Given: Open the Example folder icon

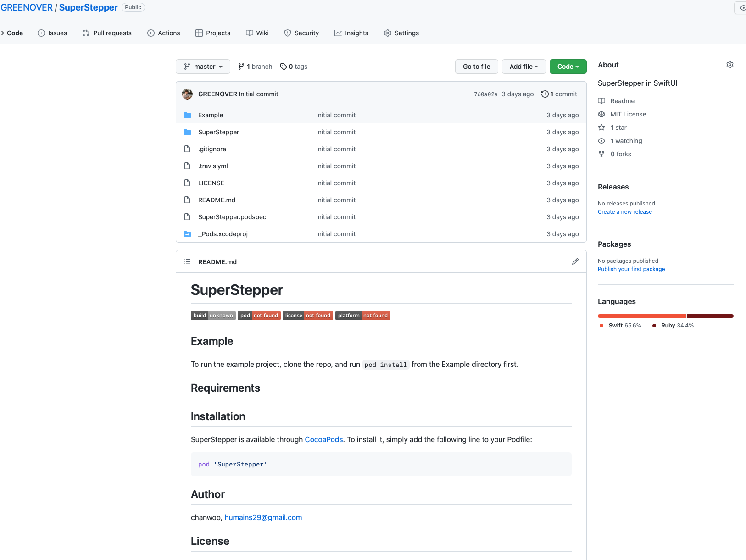Looking at the screenshot, I should point(187,115).
